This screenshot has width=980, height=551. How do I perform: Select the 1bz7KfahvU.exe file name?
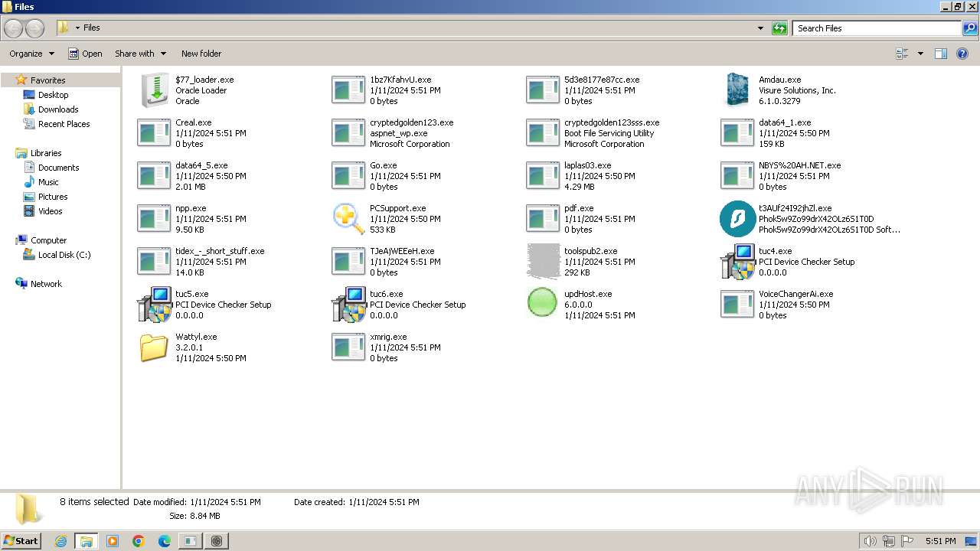pyautogui.click(x=400, y=80)
